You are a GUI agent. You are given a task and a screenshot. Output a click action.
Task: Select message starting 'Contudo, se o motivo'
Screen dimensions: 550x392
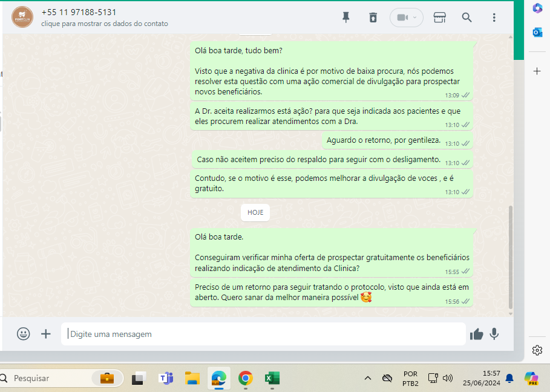point(332,184)
